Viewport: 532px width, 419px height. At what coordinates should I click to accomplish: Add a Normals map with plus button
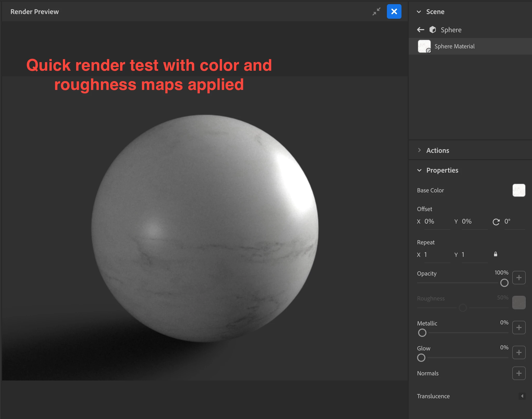coord(519,373)
